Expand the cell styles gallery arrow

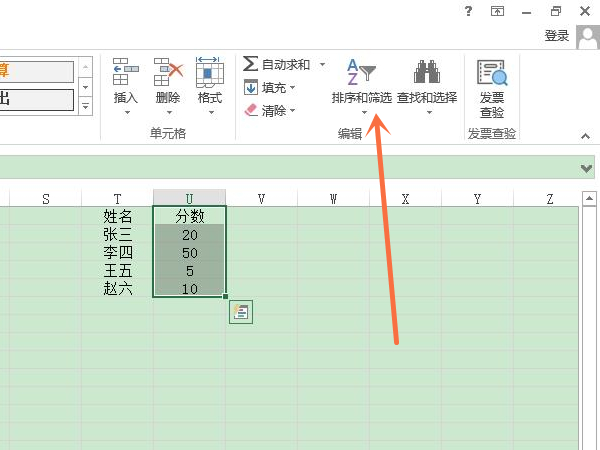85,106
